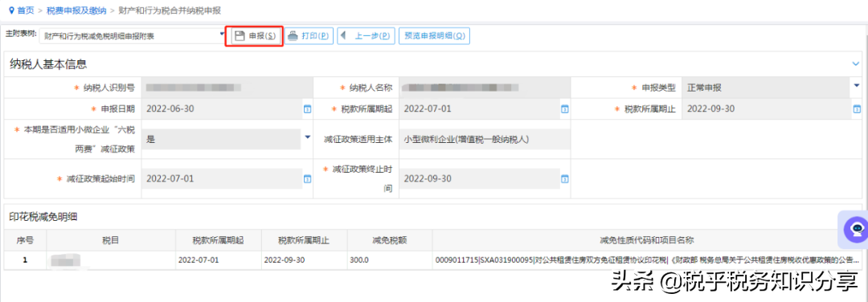868x302 pixels.
Task: Open calendar icon for 申报日期
Action: 307,109
